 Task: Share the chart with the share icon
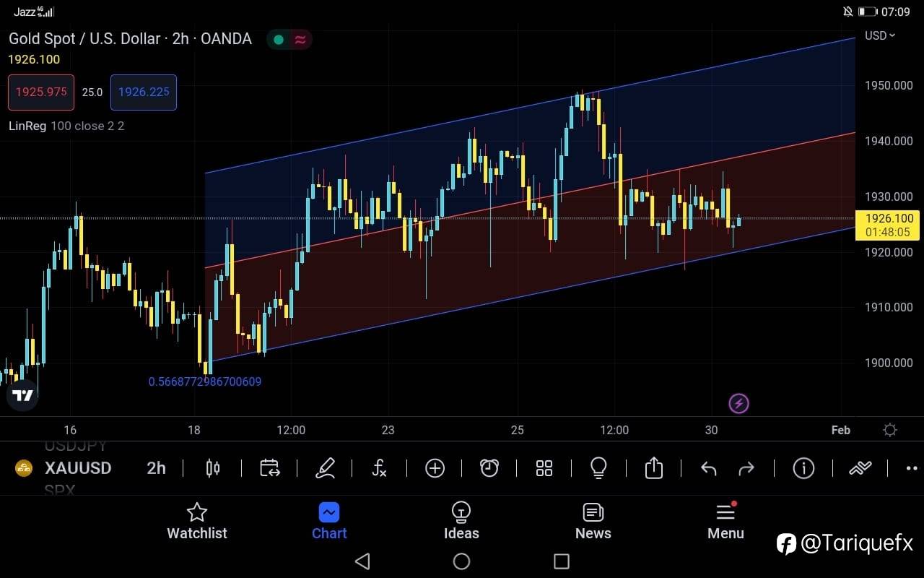[x=653, y=467]
